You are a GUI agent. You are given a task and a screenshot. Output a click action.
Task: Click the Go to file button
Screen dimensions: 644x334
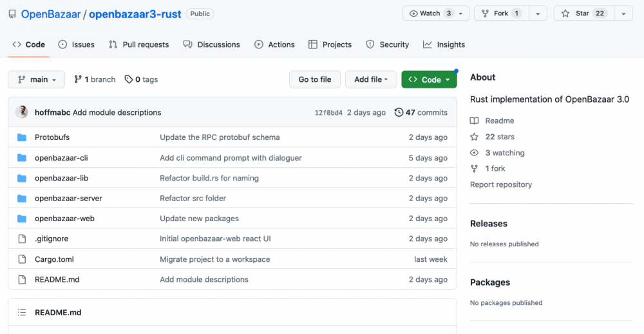(315, 79)
